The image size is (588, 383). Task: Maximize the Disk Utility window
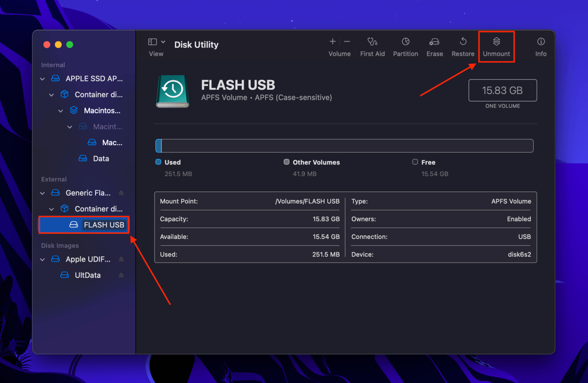[70, 45]
